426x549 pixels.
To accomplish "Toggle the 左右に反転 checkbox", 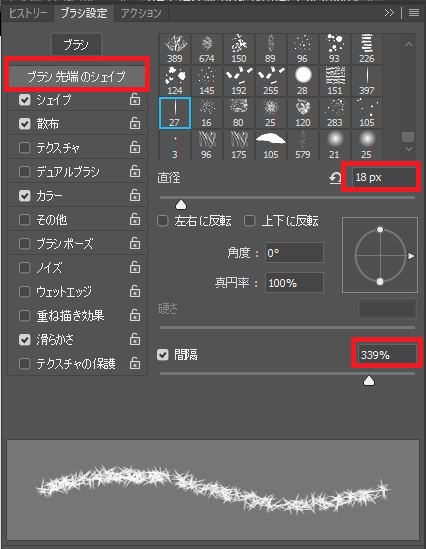I will click(x=162, y=221).
